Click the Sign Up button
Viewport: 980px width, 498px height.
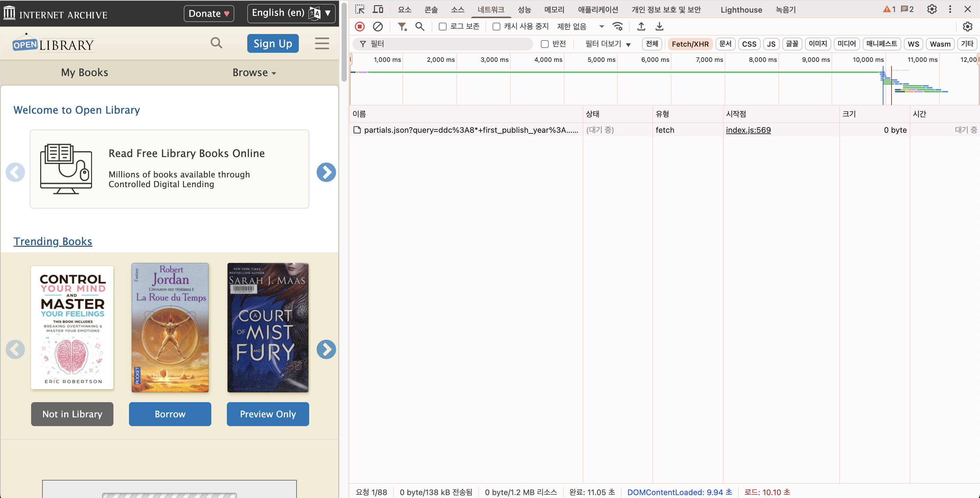click(273, 43)
